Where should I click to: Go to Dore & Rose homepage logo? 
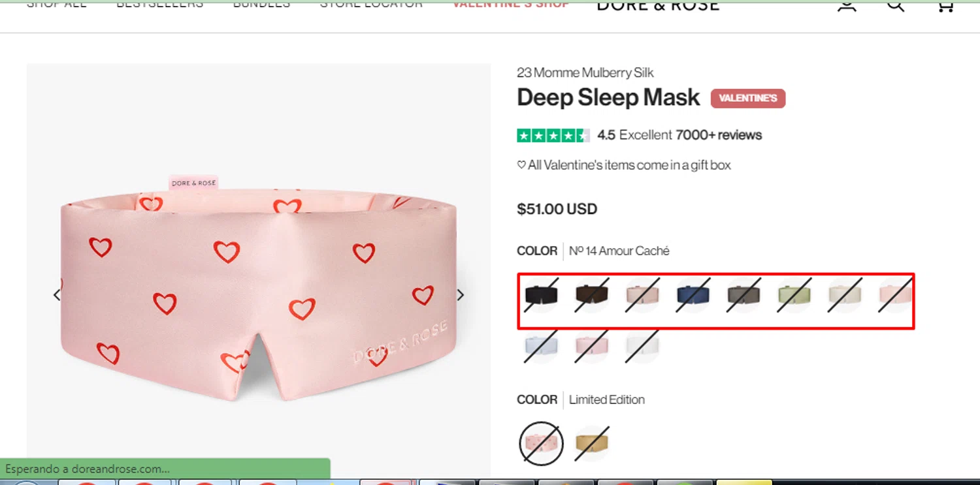click(658, 5)
